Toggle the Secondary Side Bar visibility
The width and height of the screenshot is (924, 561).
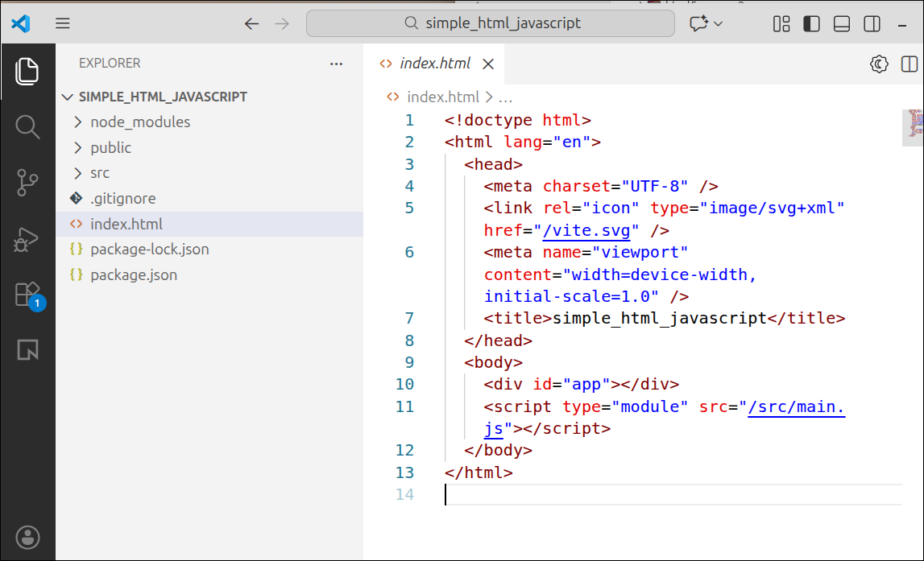coord(872,23)
